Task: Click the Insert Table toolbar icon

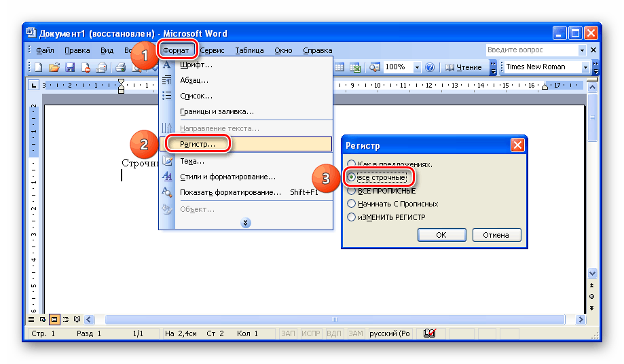Action: point(339,67)
